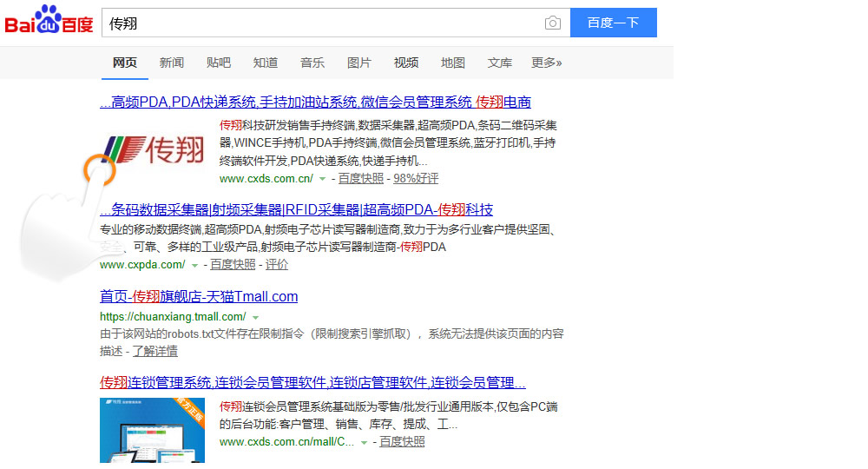Click the 评价 link
868x469 pixels.
(277, 265)
